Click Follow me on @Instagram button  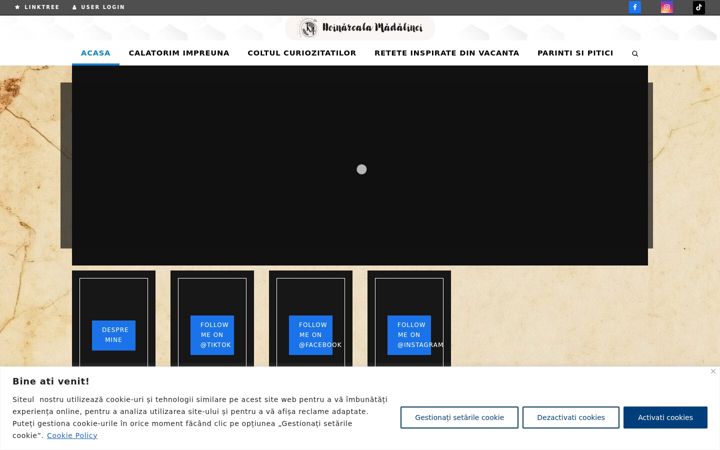click(409, 335)
